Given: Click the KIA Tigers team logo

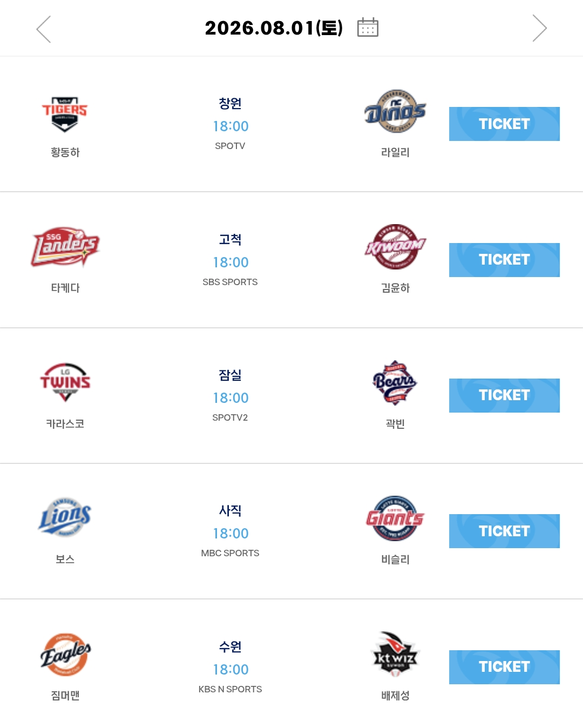Looking at the screenshot, I should [65, 114].
